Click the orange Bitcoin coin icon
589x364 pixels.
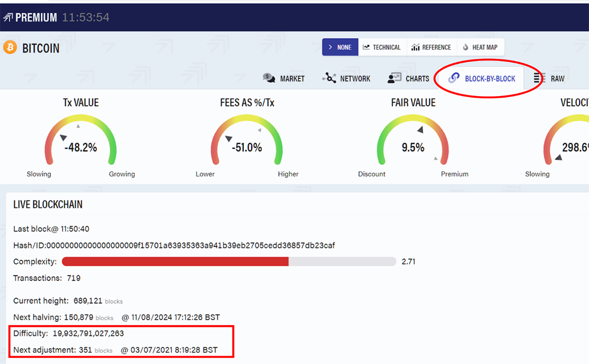10,48
